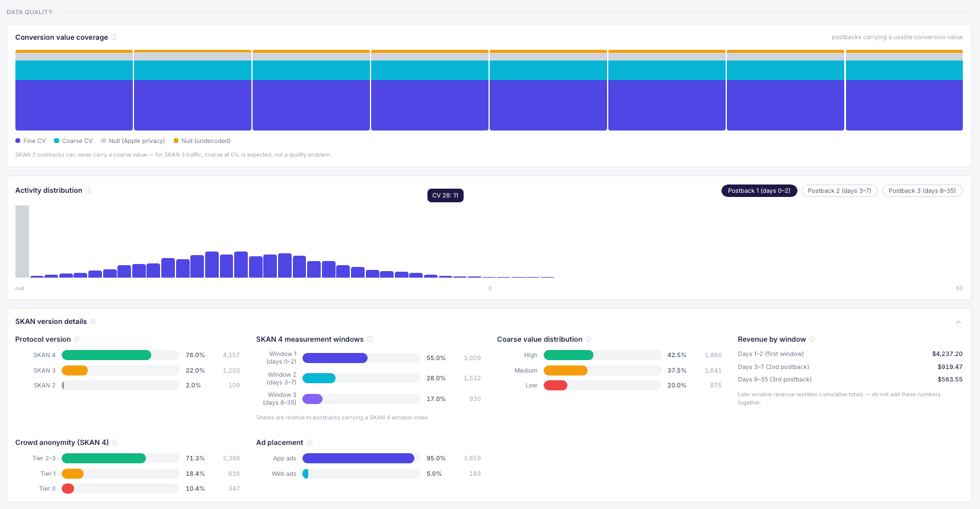980x509 pixels.
Task: Click info icon next to Activity distribution
Action: 88,190
